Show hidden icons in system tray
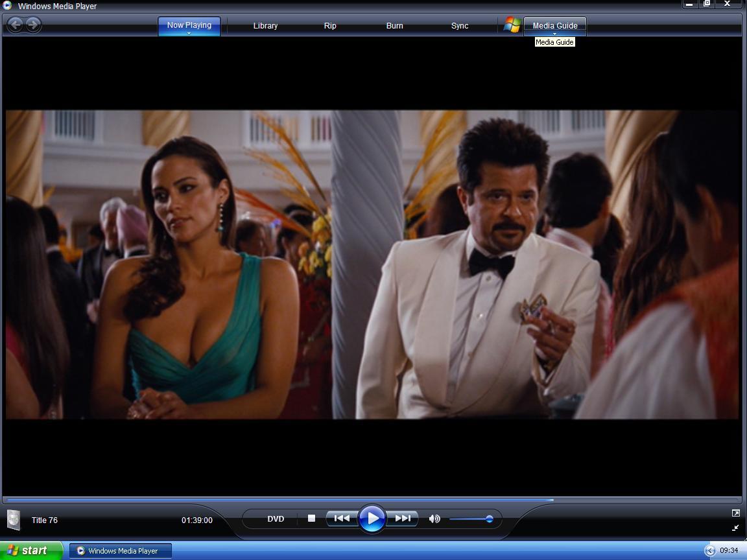 click(x=710, y=551)
